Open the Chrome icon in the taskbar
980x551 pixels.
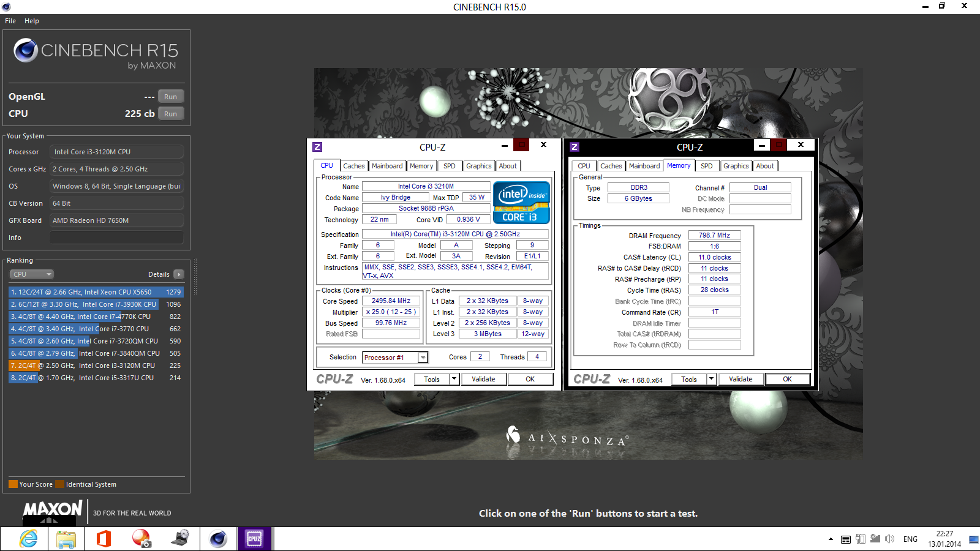[x=141, y=539]
